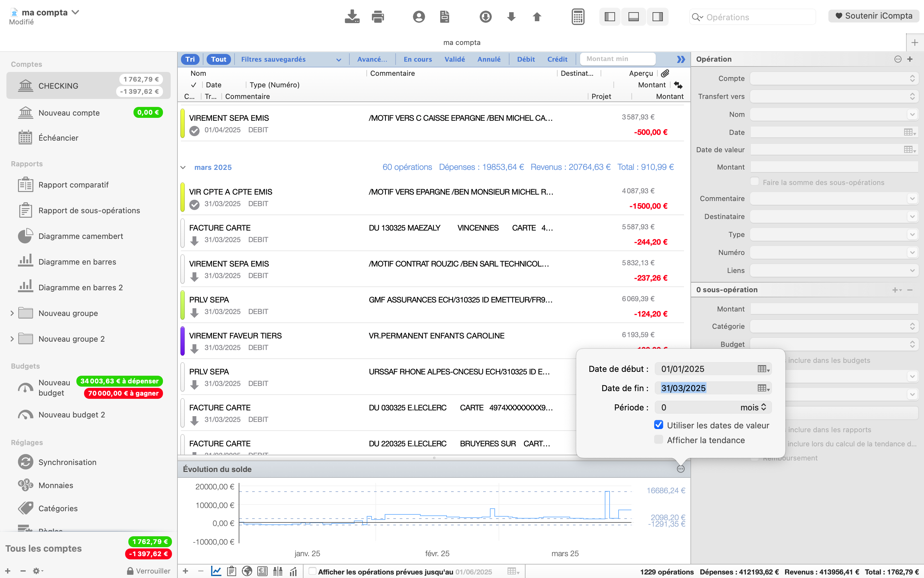The height and width of the screenshot is (578, 924).
Task: Enable Afficher la tendance checkbox
Action: coord(658,440)
